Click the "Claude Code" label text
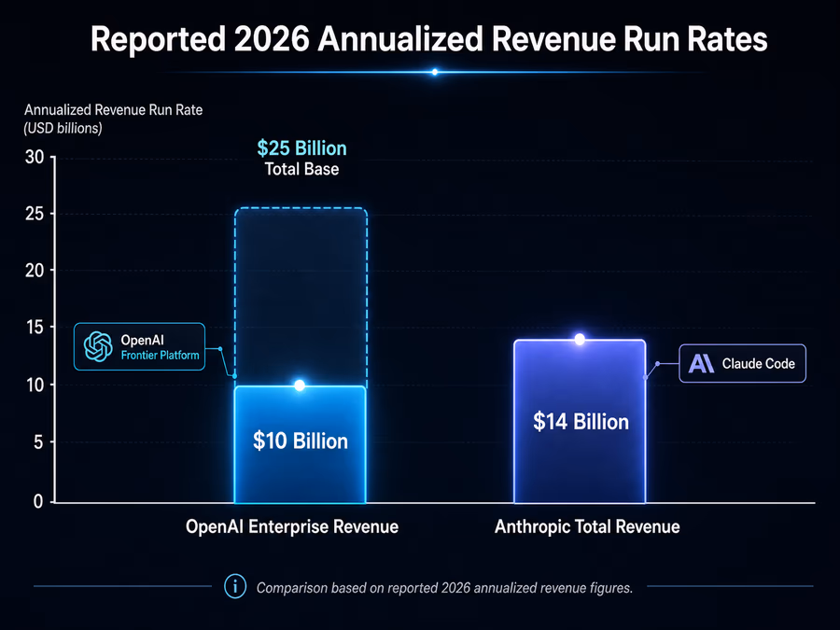The width and height of the screenshot is (840, 630). [x=759, y=364]
